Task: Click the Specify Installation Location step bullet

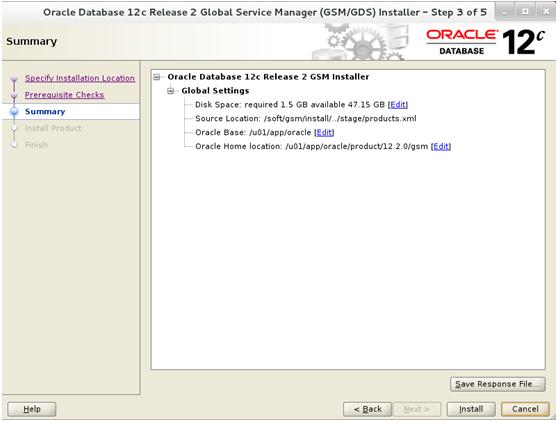Action: point(14,79)
